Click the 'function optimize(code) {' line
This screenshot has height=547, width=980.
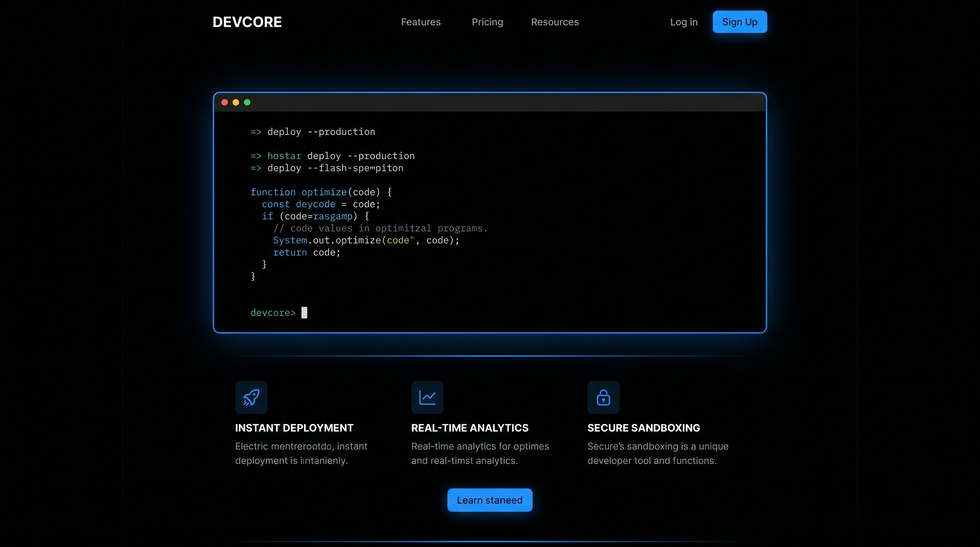[321, 192]
